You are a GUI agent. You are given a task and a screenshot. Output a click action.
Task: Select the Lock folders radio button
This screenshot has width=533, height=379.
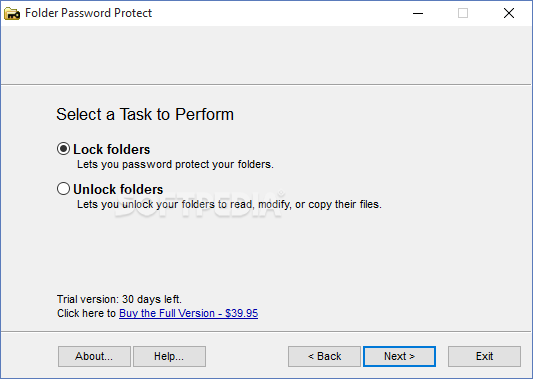pos(64,149)
